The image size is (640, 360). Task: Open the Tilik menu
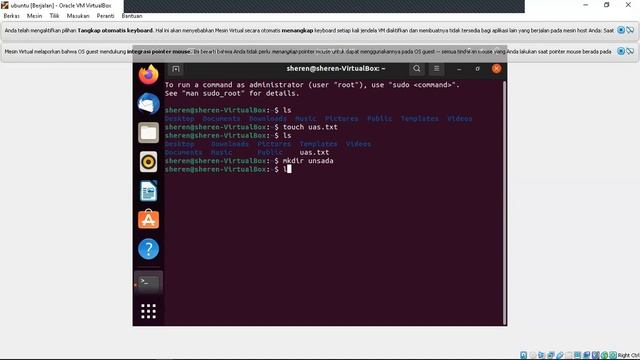point(54,16)
